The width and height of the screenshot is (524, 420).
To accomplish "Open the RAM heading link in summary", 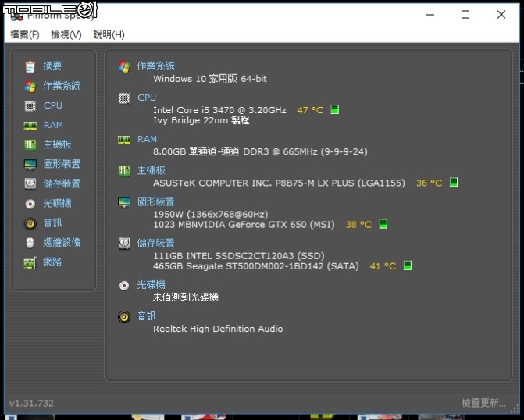I will point(147,139).
